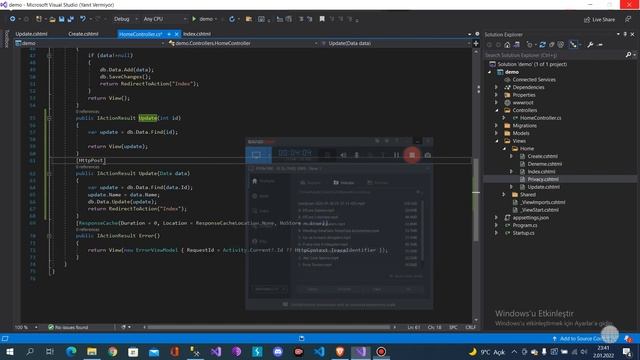Select appsettings.json in Solution Explorer
Screen dimensions: 640x360
click(531, 218)
